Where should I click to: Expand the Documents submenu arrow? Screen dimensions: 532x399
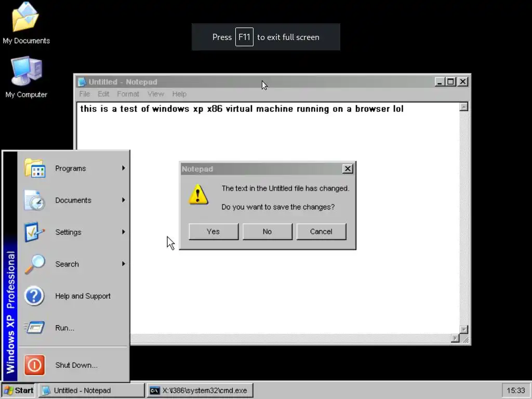point(124,200)
